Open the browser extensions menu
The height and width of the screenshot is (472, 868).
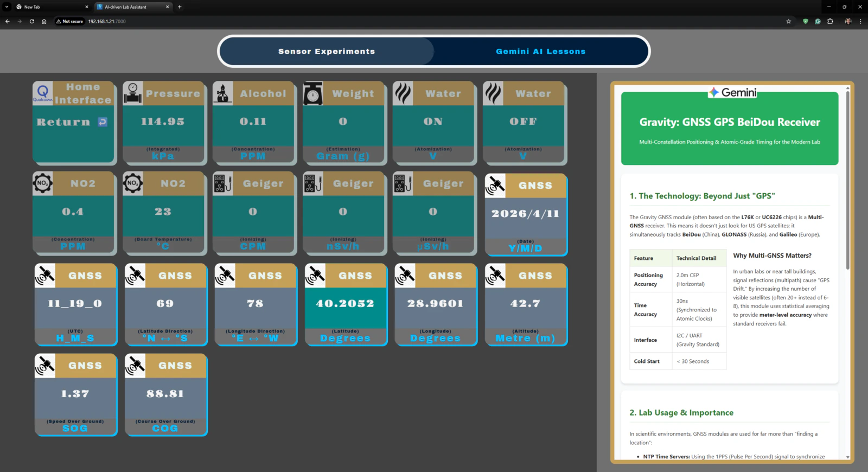(830, 22)
